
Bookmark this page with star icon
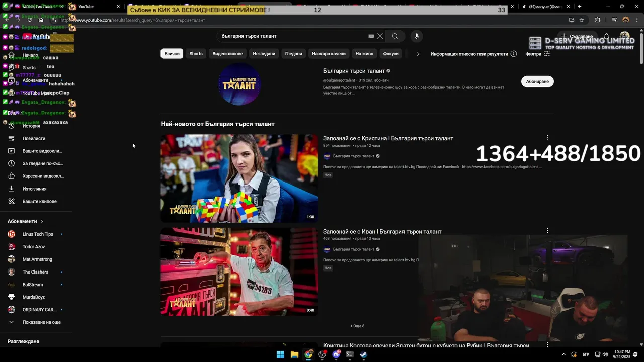pyautogui.click(x=582, y=20)
